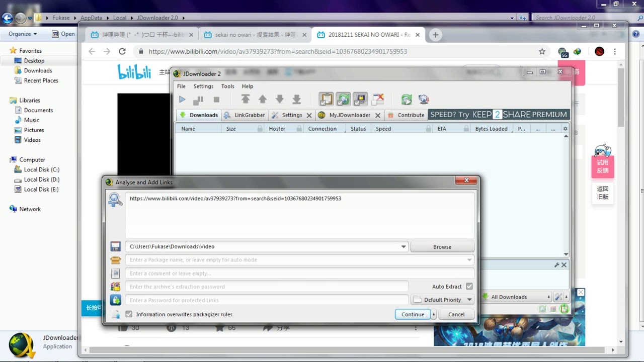Switch to the LinkGrabber tab
Image resolution: width=644 pixels, height=362 pixels.
click(245, 115)
